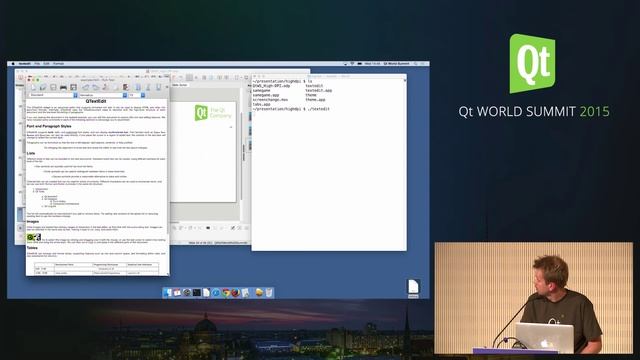Open Finder from the Dock

click(x=167, y=293)
